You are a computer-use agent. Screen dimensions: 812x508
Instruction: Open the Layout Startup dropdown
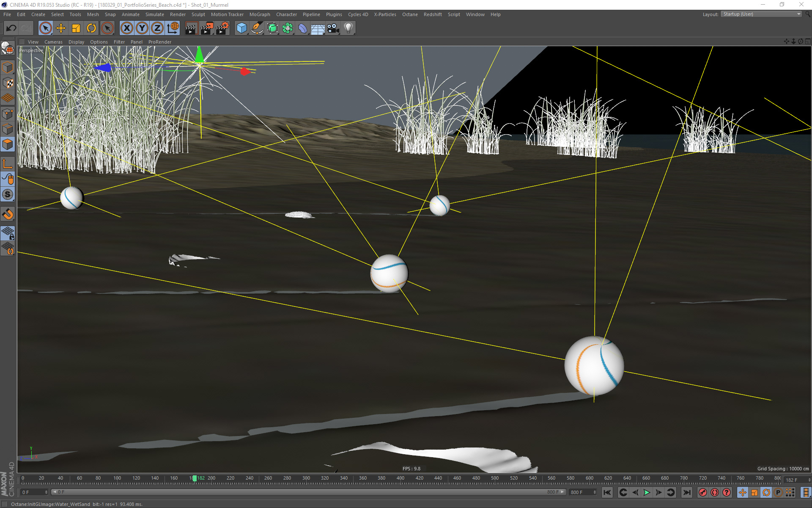coord(761,14)
